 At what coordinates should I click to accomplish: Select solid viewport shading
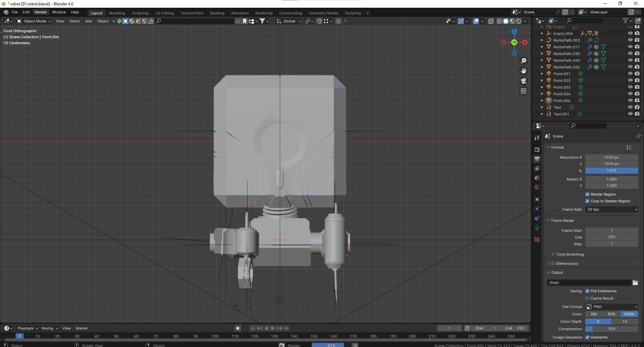[506, 21]
